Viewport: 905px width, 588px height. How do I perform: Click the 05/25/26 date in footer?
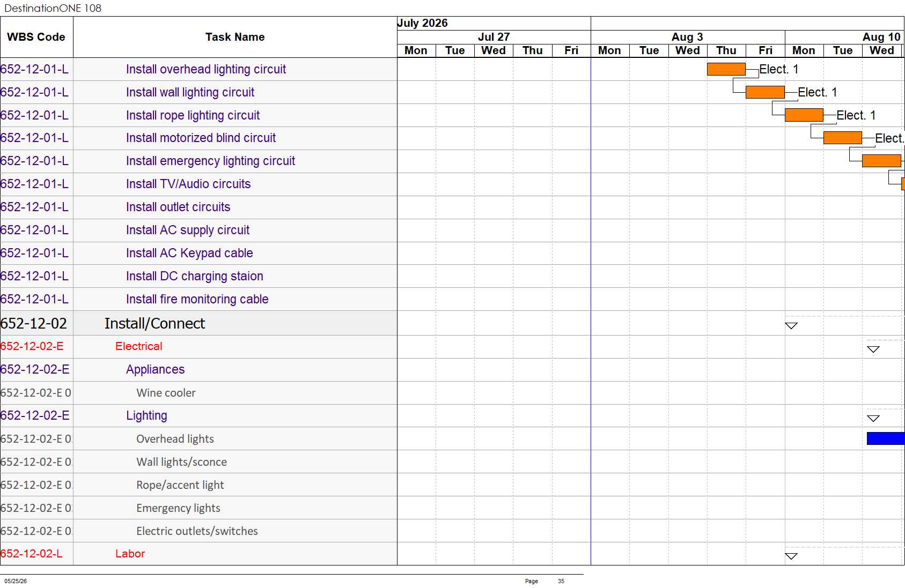(x=16, y=581)
